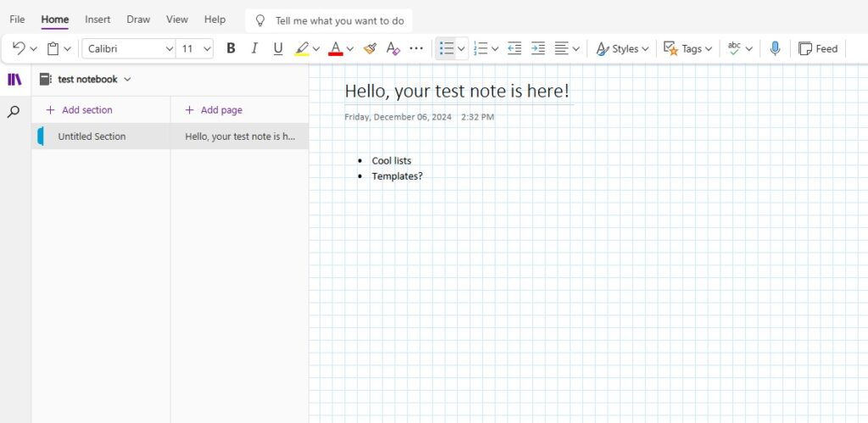Open the File menu
The image size is (868, 423).
[17, 19]
